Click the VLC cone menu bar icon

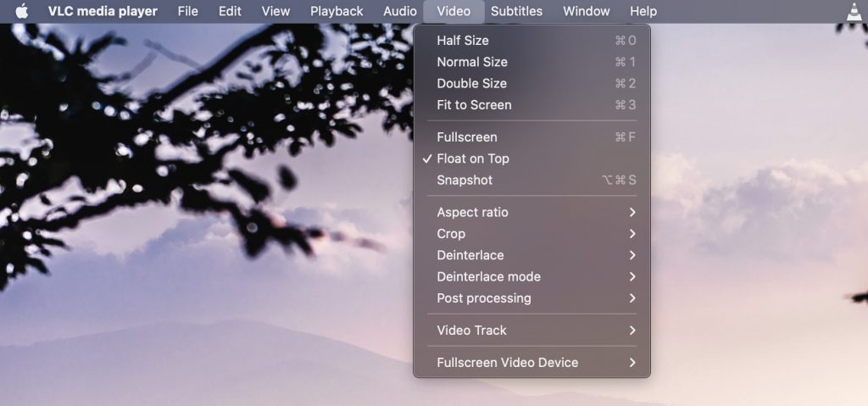coord(854,11)
